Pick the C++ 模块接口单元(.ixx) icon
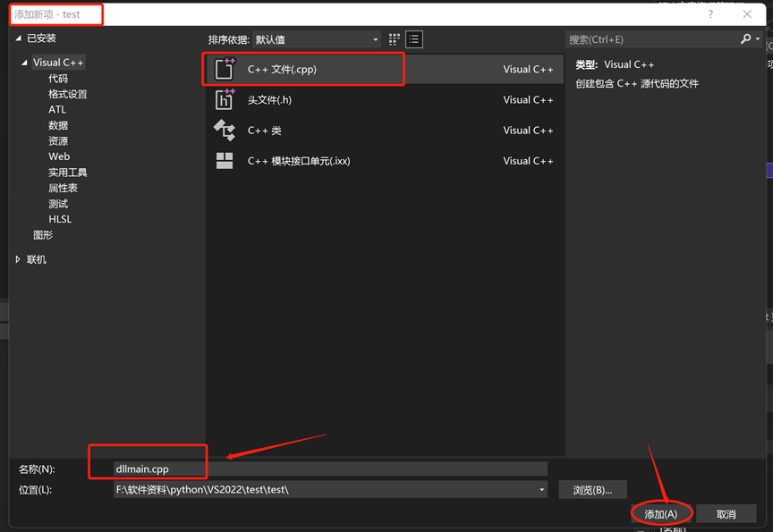 tap(225, 161)
